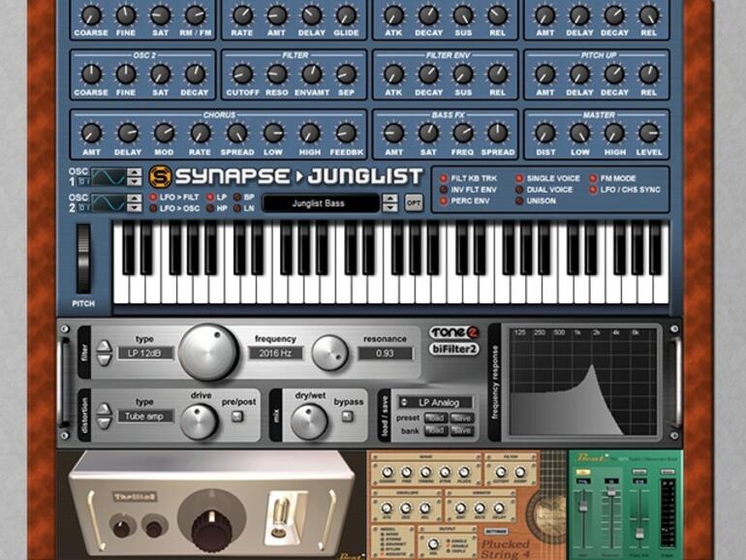
Task: Step distortion type down arrow
Action: [105, 422]
